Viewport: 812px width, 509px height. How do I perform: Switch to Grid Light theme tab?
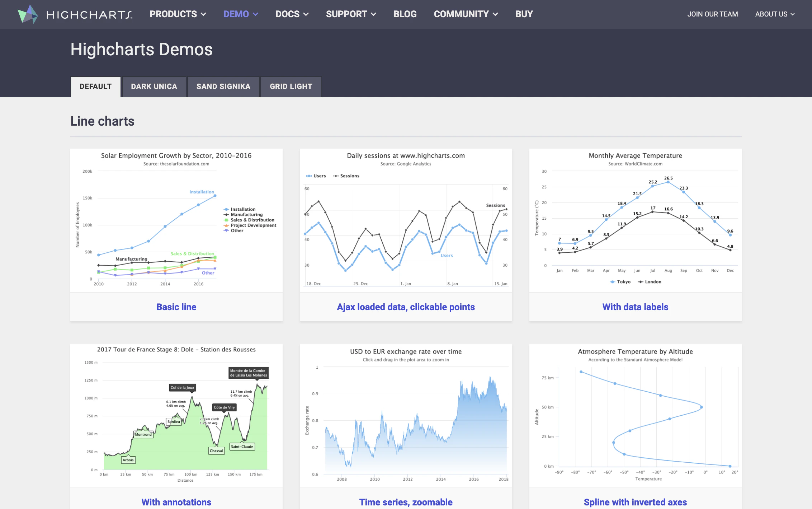coord(291,87)
